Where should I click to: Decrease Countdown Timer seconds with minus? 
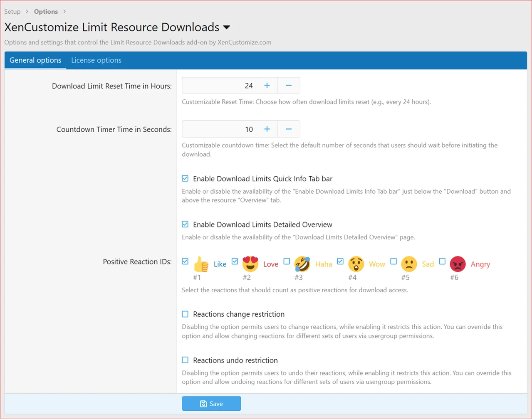pyautogui.click(x=289, y=129)
